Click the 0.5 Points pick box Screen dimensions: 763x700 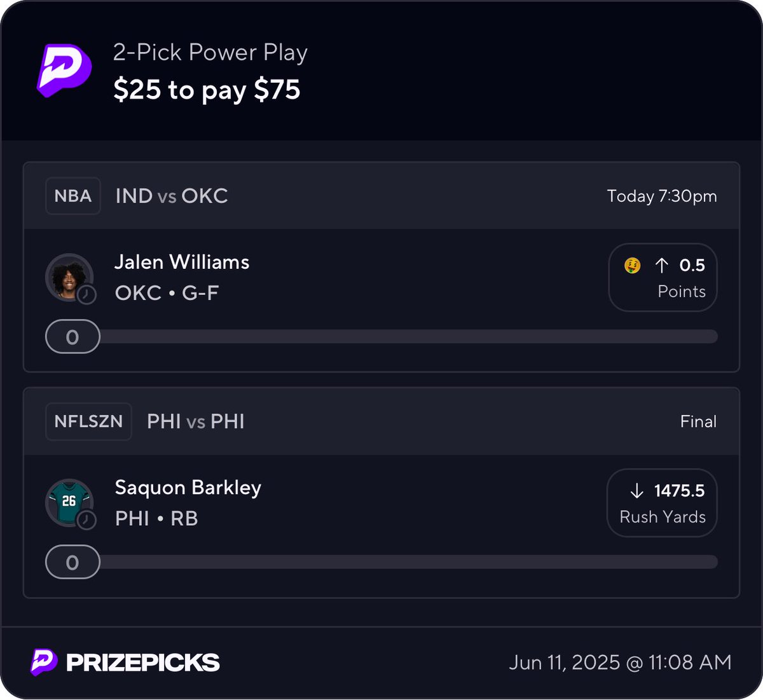point(663,278)
